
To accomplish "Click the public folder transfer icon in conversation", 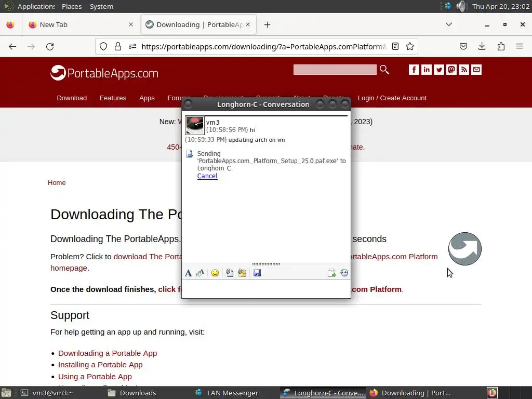I will click(x=331, y=273).
